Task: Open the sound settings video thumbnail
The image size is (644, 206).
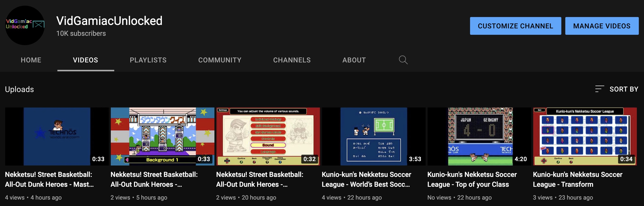Action: pos(268,136)
